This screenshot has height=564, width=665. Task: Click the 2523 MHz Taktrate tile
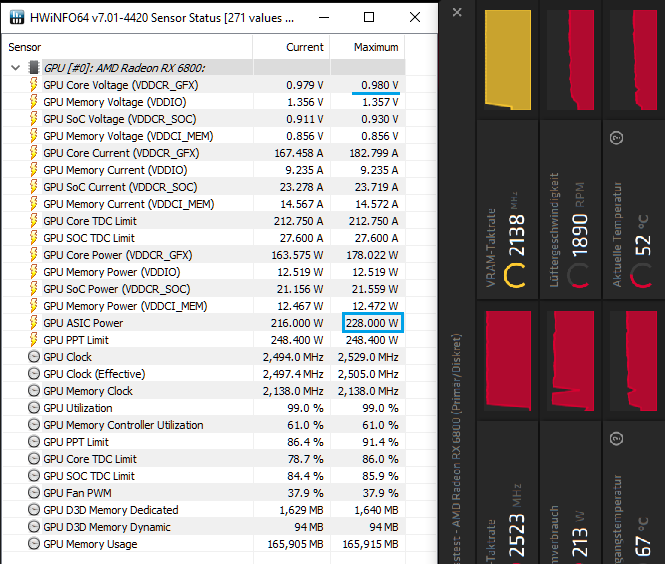click(x=508, y=492)
